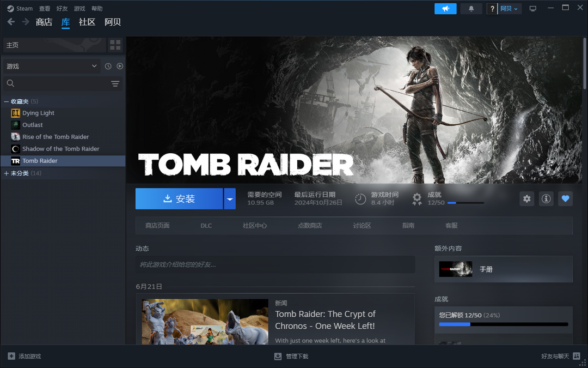This screenshot has height=368, width=588.
Task: Open the 手册 manual thumbnail
Action: (456, 269)
